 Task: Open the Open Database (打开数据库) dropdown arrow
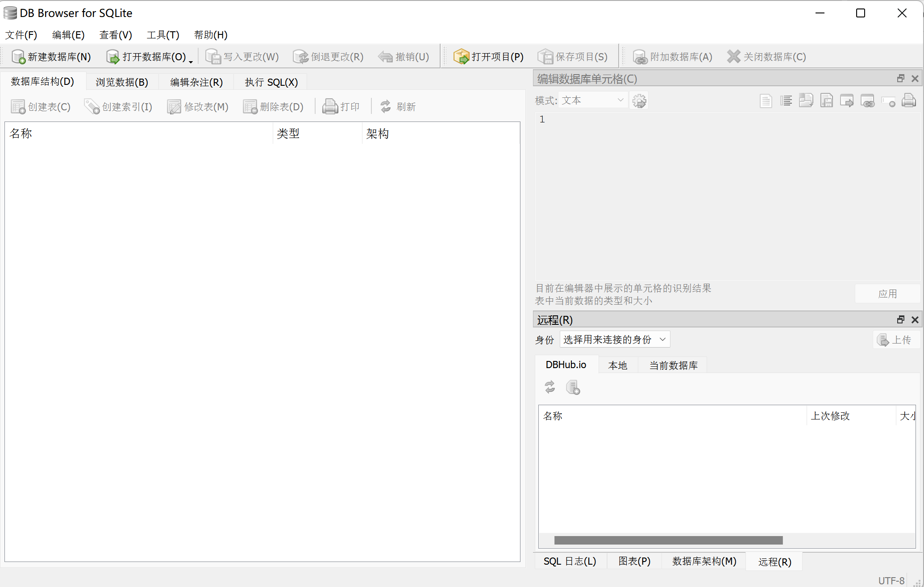click(191, 61)
